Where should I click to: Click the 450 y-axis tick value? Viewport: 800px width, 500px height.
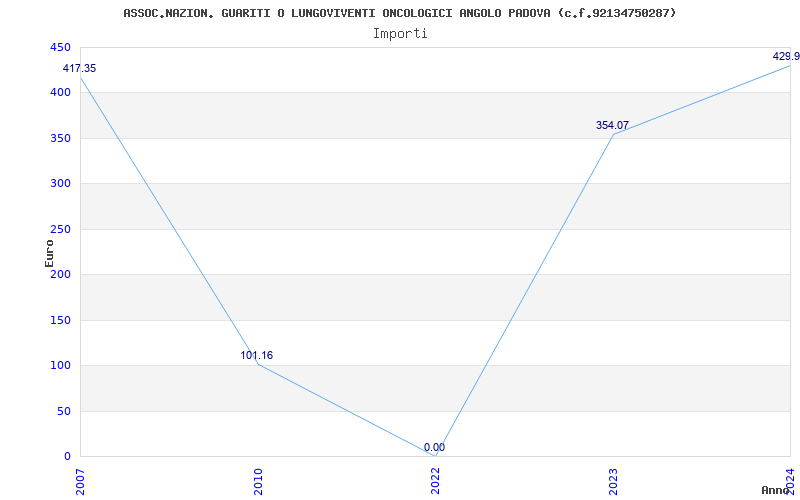(59, 47)
